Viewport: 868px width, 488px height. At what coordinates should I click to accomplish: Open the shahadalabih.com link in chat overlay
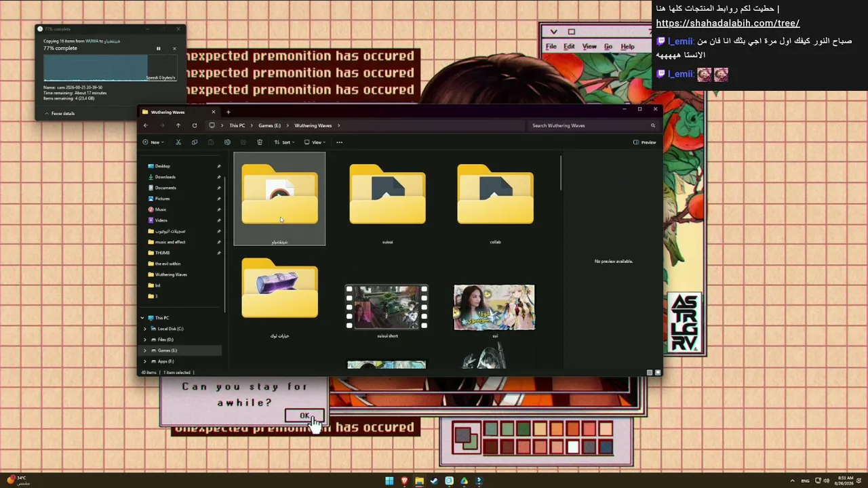tap(728, 23)
